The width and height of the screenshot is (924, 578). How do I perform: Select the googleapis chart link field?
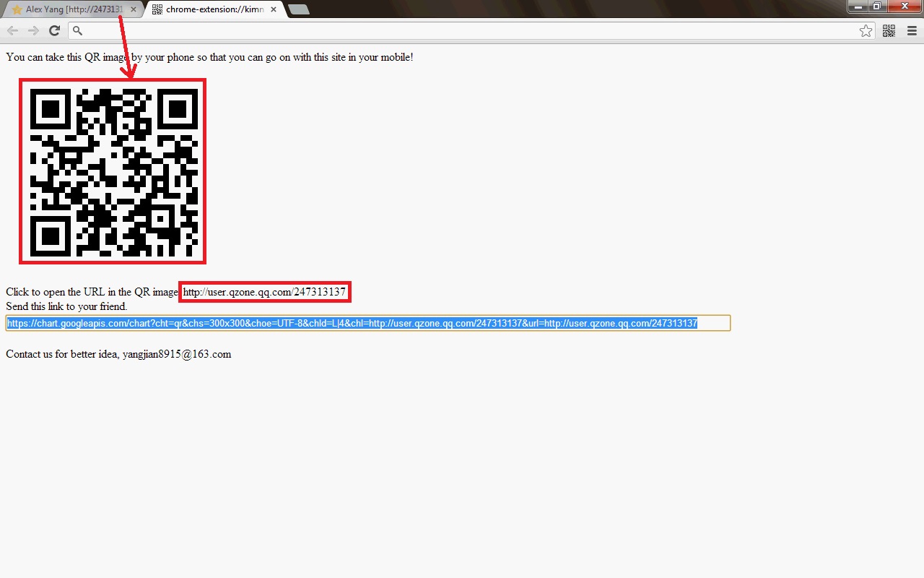[x=368, y=323]
